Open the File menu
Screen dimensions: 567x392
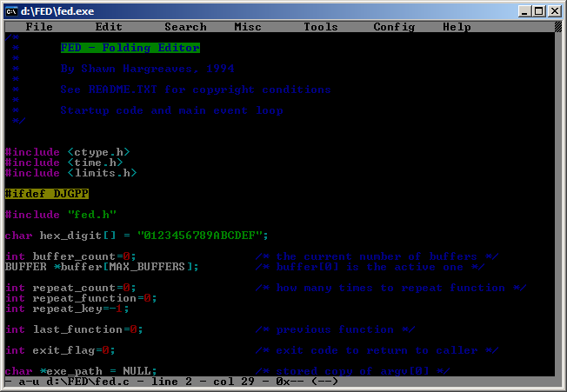[39, 27]
